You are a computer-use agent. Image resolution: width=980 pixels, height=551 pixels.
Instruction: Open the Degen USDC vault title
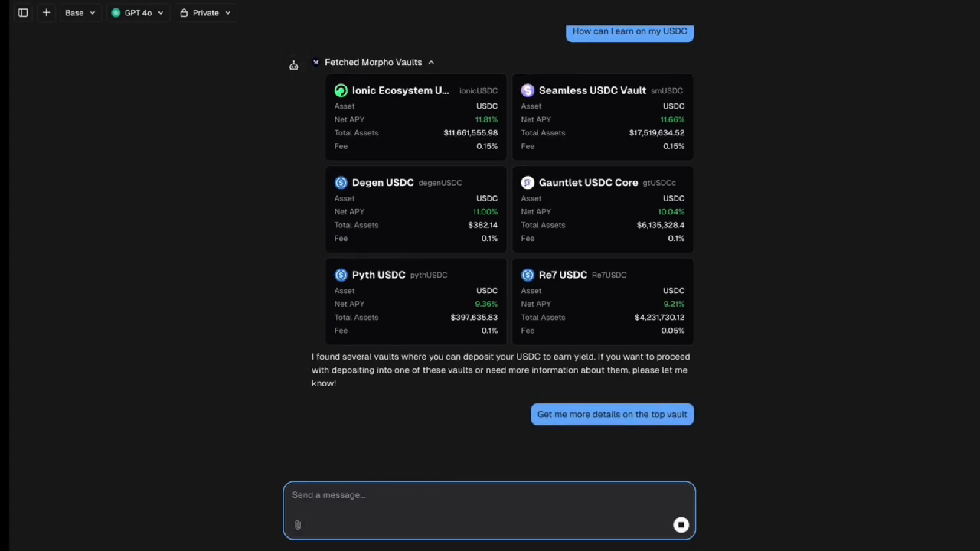tap(383, 183)
